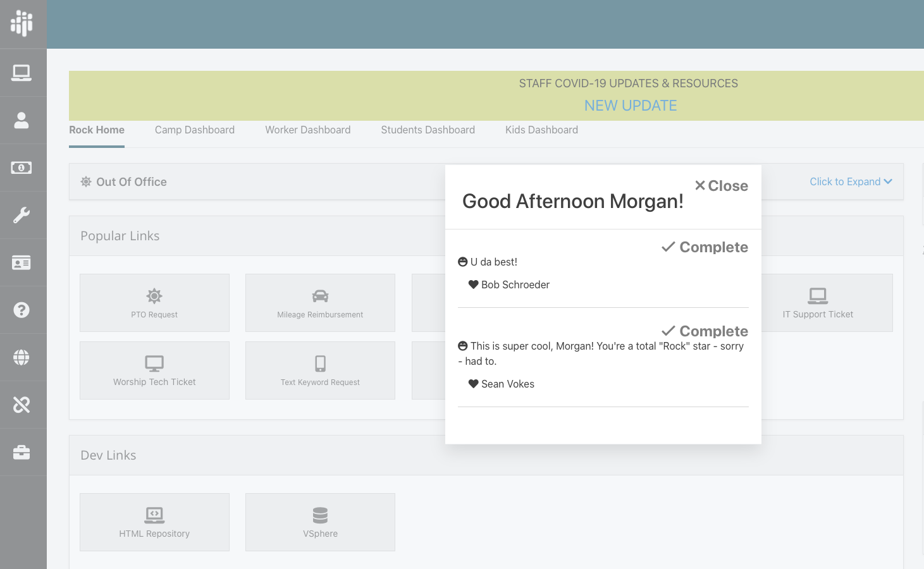The image size is (924, 569).
Task: Expand the Out Of Office panel
Action: (x=851, y=181)
